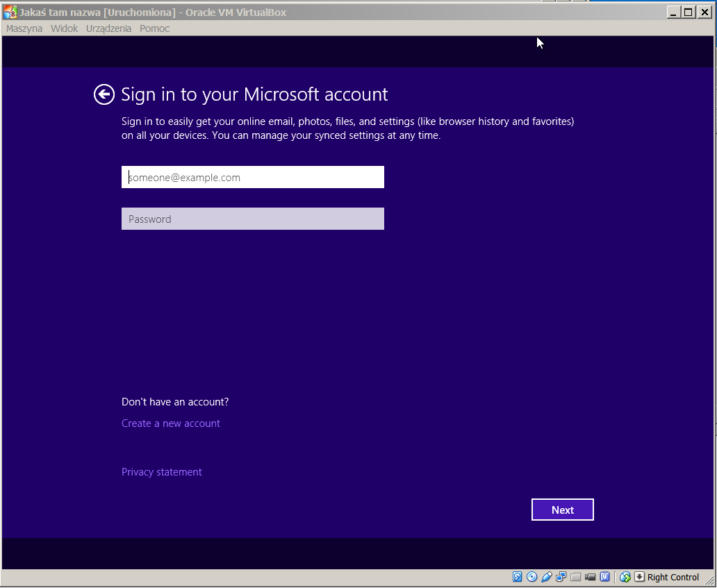Click the mouse integration globe status icon
Image resolution: width=717 pixels, height=588 pixels.
click(625, 577)
